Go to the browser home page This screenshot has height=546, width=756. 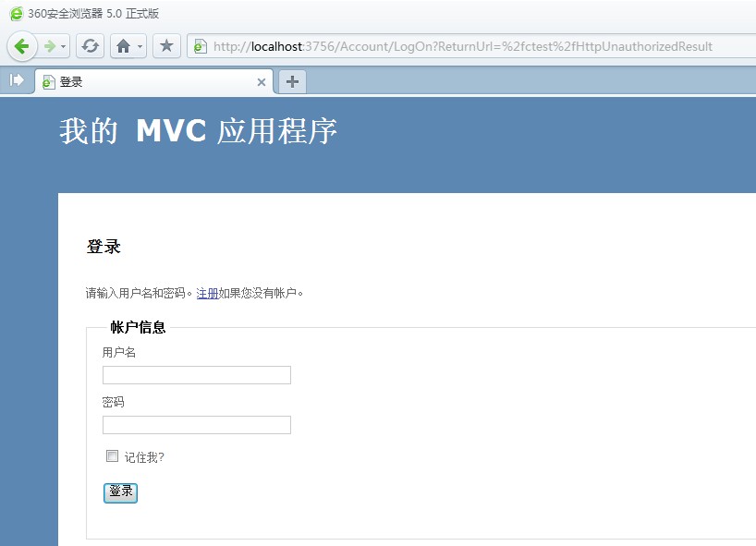pos(124,46)
